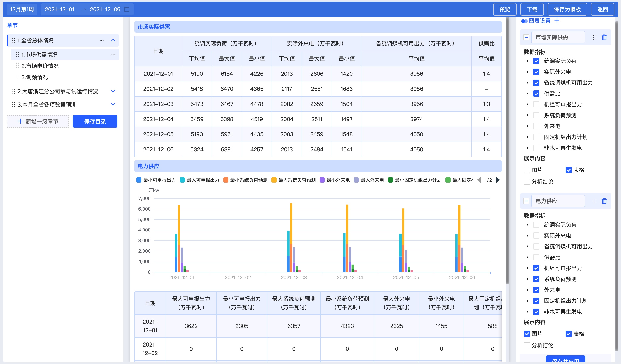
Task: Click the 返回 button
Action: click(x=602, y=9)
